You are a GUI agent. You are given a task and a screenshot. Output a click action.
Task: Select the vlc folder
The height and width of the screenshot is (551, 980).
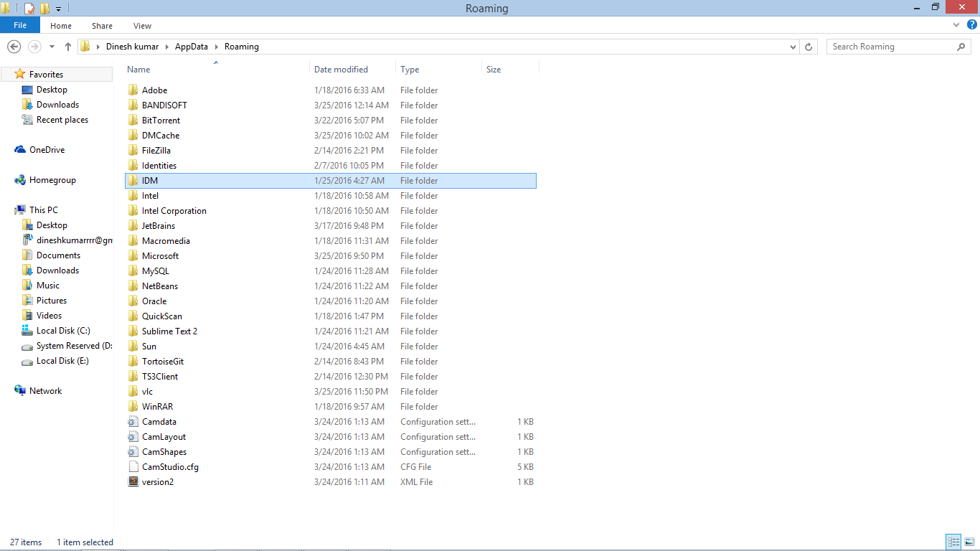coord(147,392)
